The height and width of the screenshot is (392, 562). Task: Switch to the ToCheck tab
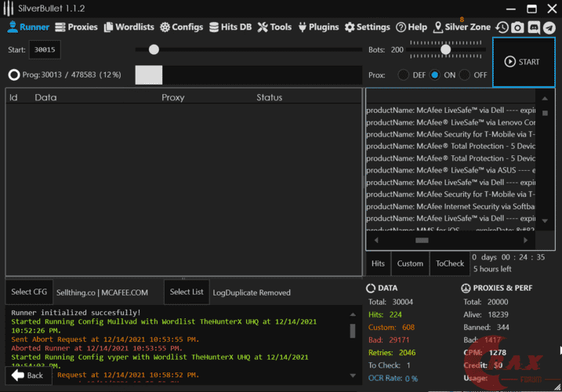click(450, 263)
